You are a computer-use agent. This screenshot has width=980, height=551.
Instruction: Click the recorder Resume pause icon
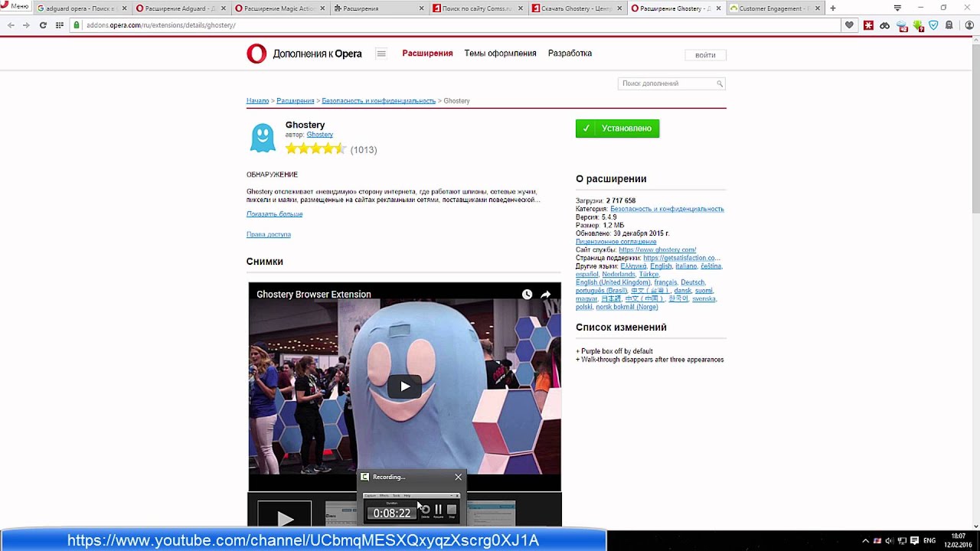click(438, 510)
